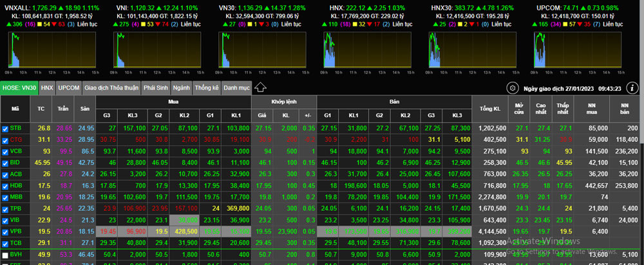This screenshot has width=644, height=265.
Task: Open the settings gear icon
Action: click(x=513, y=88)
